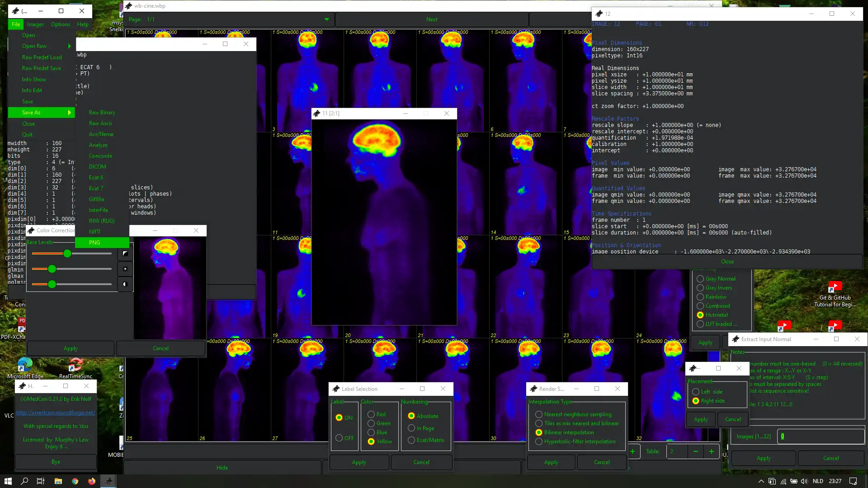Click the MedCon sourceforge link
Viewport: 868px width, 488px height.
pos(56,413)
